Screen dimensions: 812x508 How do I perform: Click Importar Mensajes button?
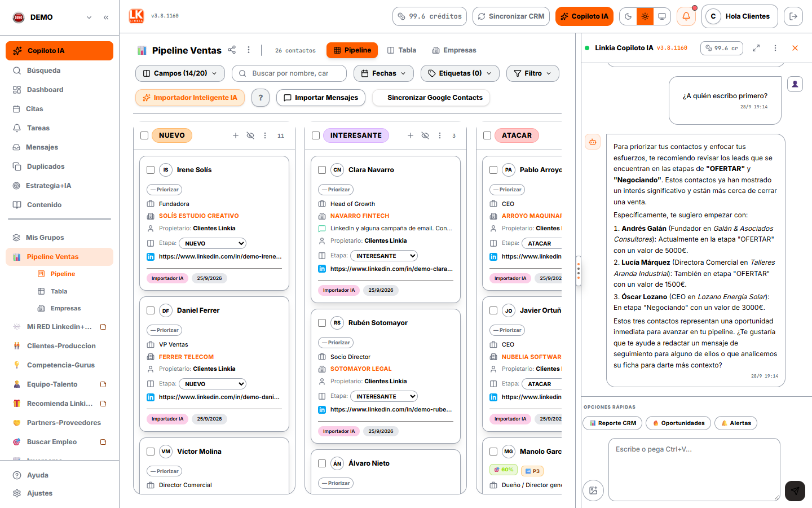321,98
